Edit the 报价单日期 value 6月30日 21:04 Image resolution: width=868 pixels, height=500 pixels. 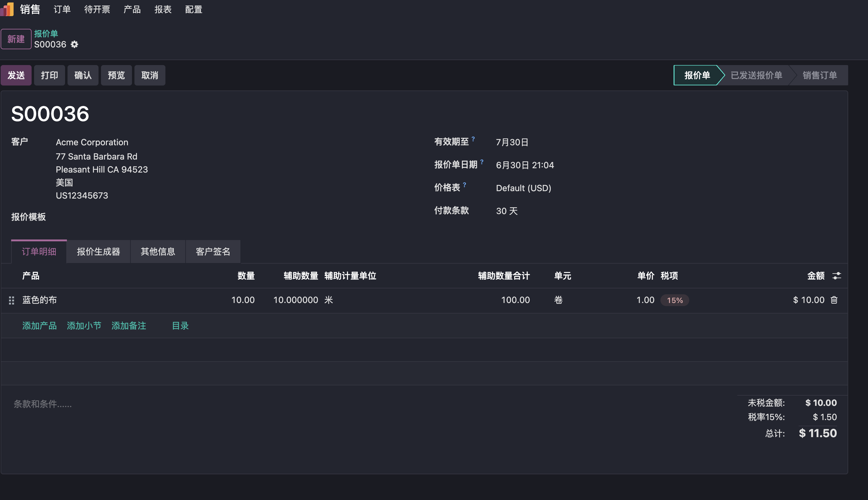[525, 165]
